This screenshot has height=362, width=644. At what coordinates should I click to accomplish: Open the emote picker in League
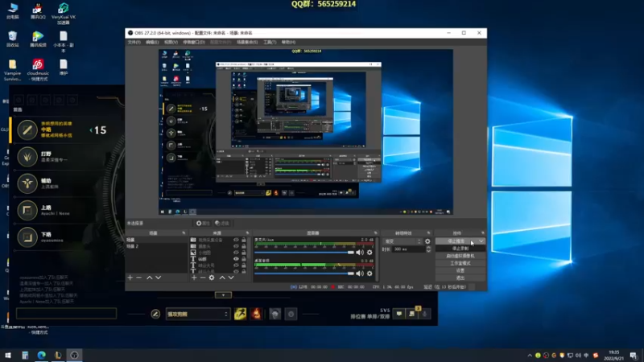[x=291, y=314]
